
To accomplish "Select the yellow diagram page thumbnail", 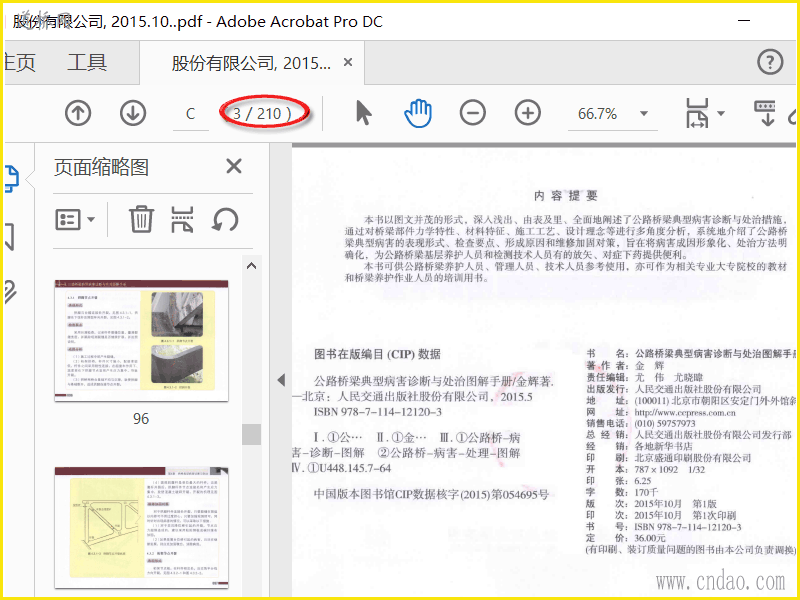I will point(141,527).
